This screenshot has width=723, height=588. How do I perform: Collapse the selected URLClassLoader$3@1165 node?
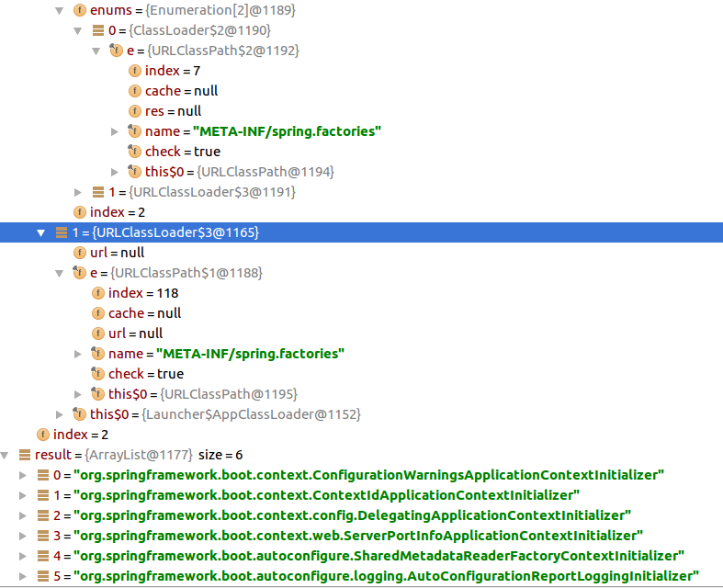click(x=41, y=232)
